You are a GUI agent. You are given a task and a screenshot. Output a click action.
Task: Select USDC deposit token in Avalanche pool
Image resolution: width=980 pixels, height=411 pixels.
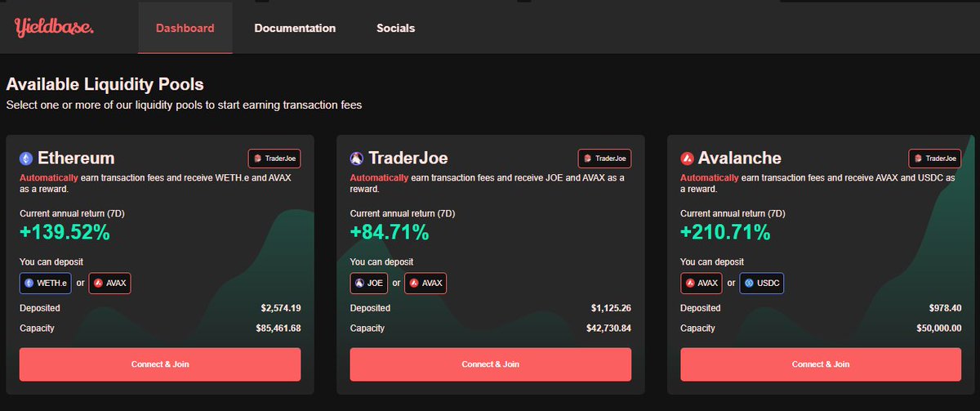click(x=761, y=284)
